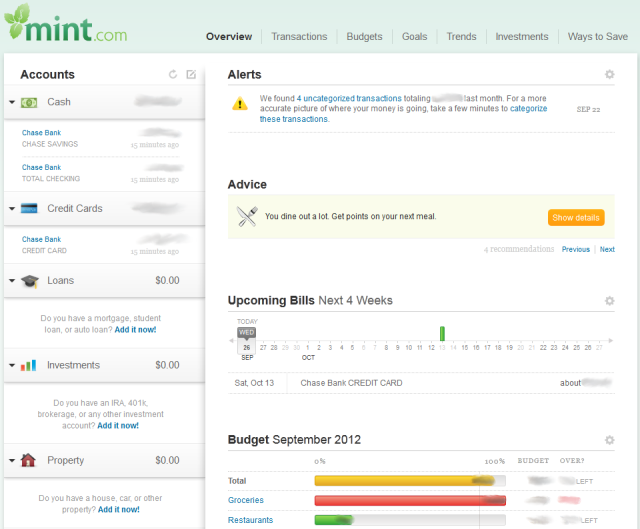Open Chase Bank CREDIT CARD account

click(x=41, y=239)
